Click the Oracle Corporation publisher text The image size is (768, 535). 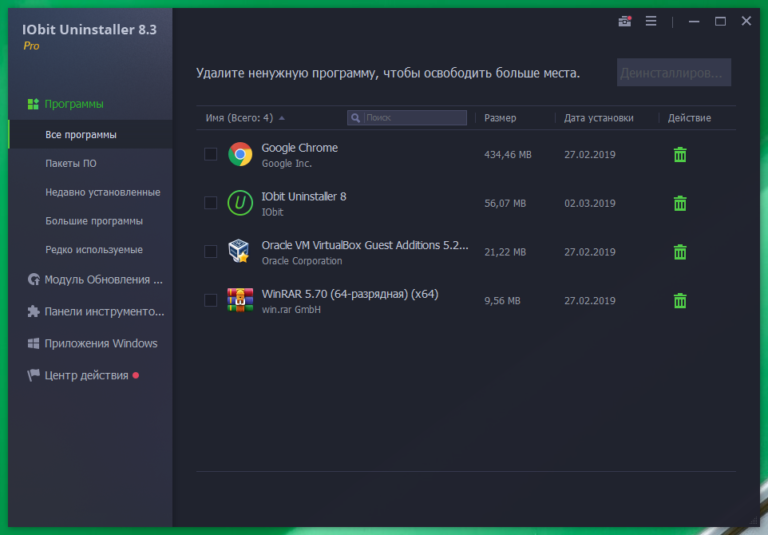point(302,261)
